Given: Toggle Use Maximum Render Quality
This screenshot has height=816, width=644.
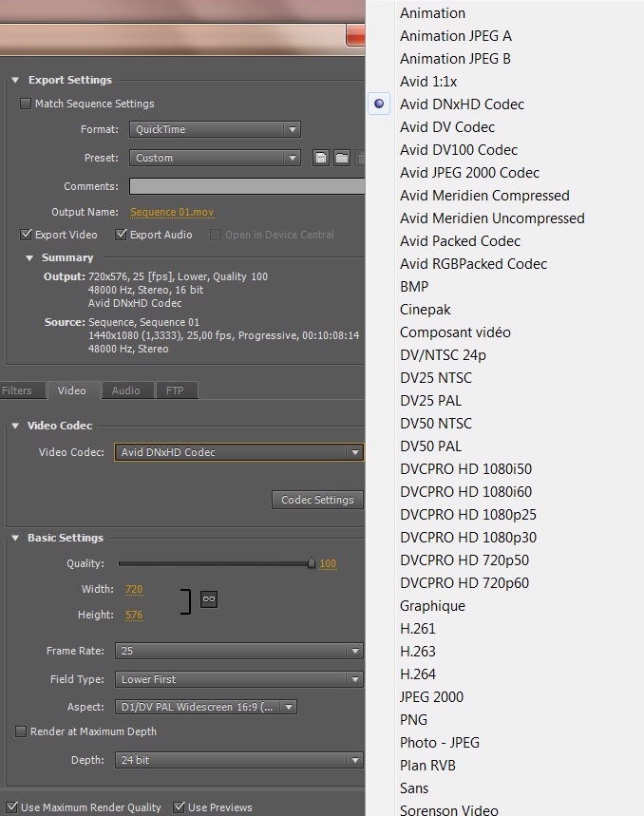Looking at the screenshot, I should 12,807.
